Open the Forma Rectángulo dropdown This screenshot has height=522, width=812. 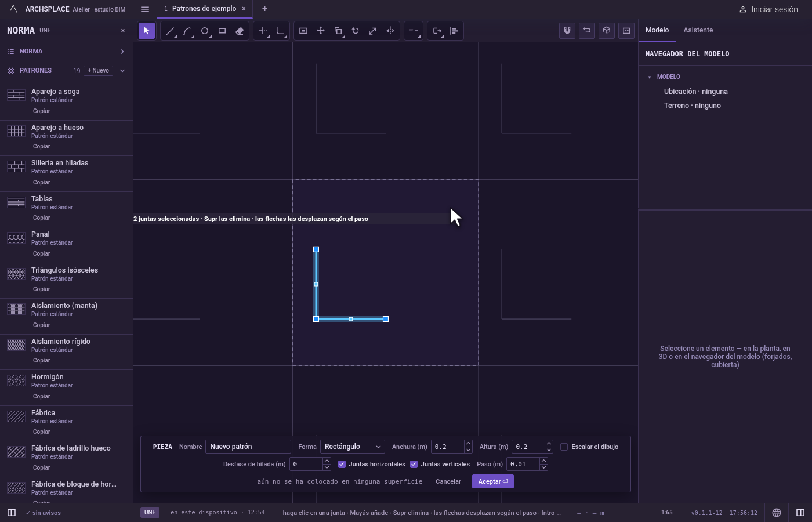(352, 447)
